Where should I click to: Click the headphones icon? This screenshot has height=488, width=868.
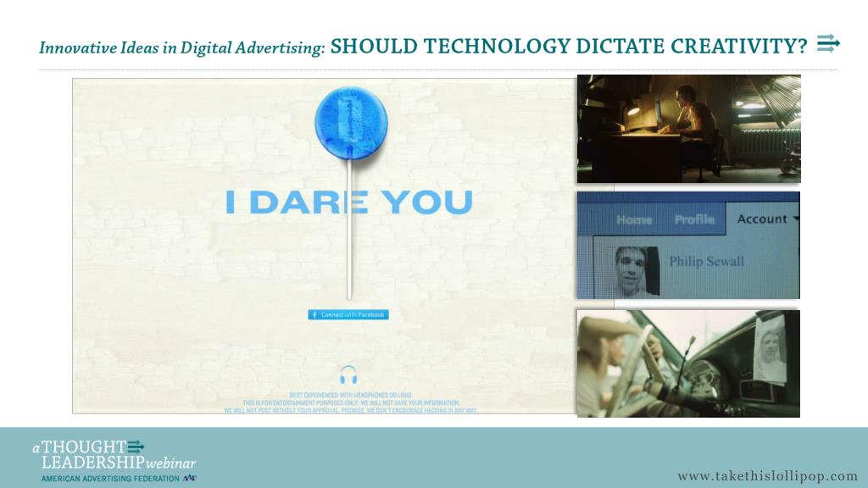point(348,375)
